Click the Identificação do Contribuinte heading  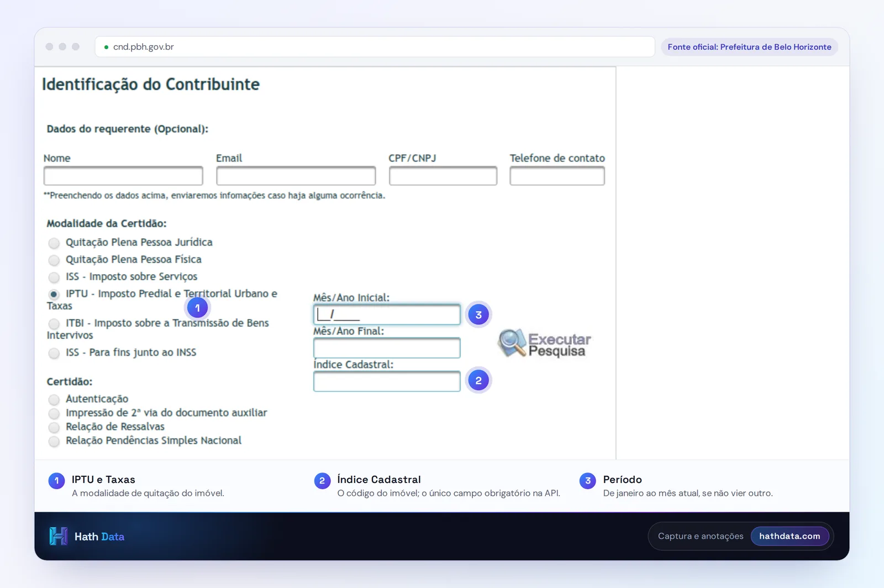point(151,85)
